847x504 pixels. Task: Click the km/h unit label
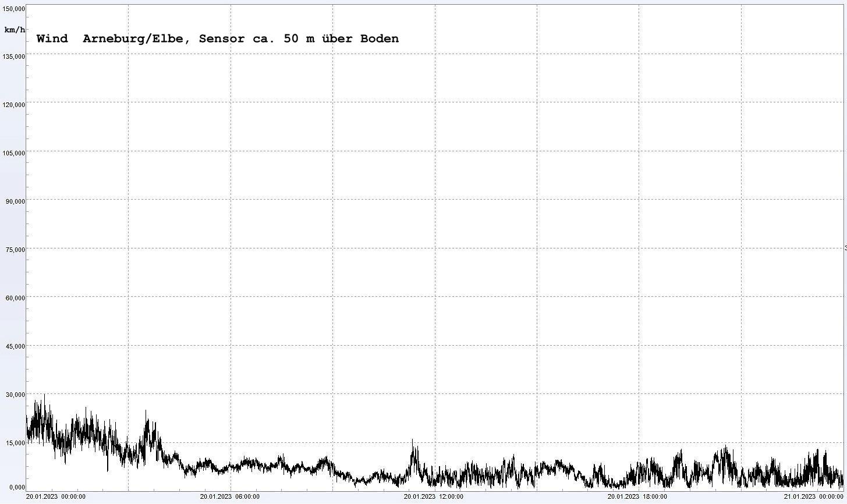15,30
